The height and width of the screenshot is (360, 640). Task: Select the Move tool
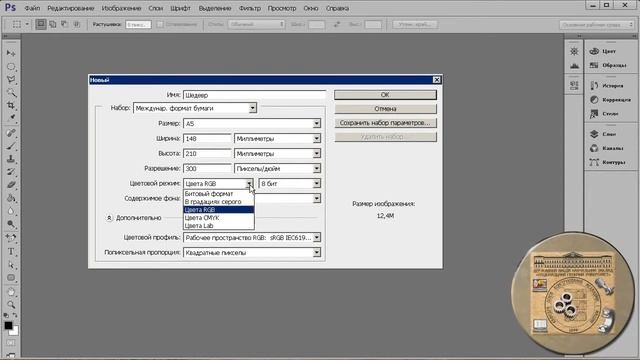pyautogui.click(x=11, y=53)
